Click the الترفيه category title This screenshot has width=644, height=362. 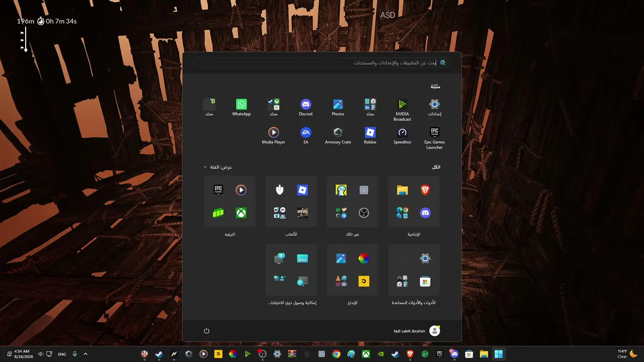pos(230,234)
